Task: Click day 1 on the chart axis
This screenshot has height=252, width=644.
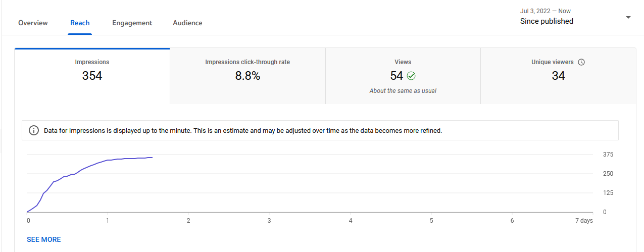Action: tap(108, 221)
